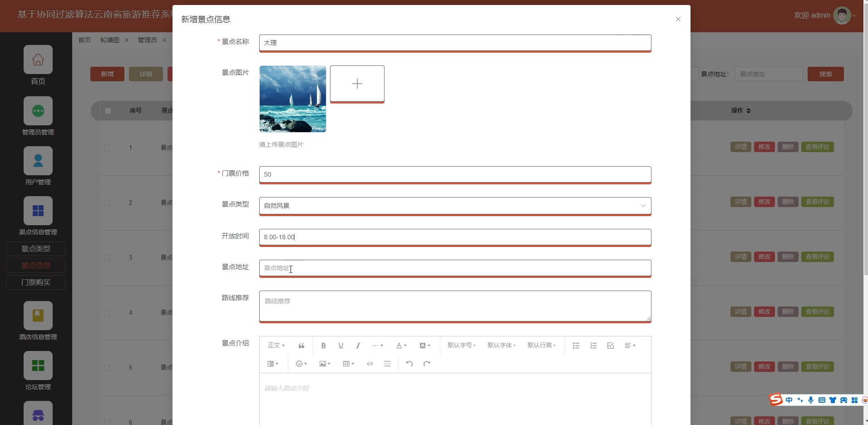Switch to the 轮播图 tab

pyautogui.click(x=110, y=40)
